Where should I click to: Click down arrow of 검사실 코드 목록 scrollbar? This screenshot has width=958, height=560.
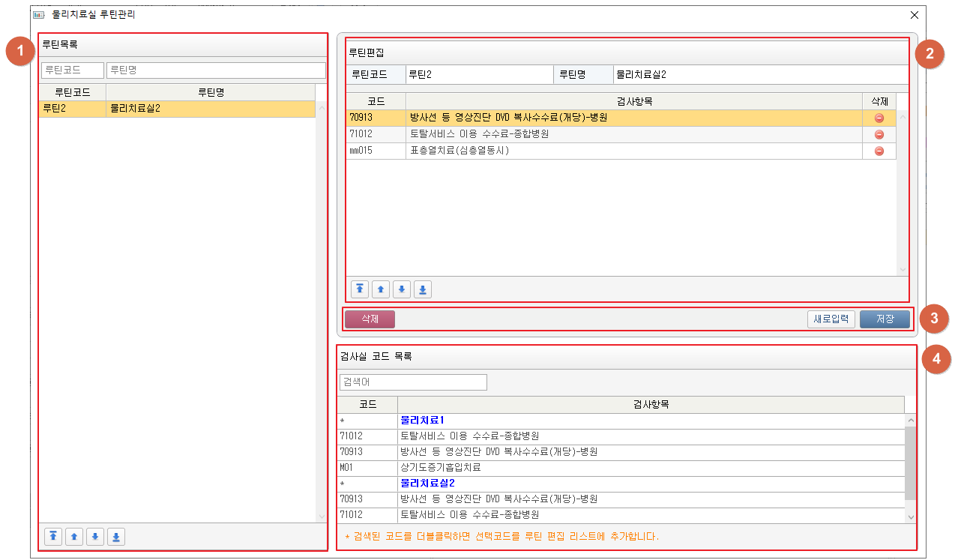[x=911, y=517]
